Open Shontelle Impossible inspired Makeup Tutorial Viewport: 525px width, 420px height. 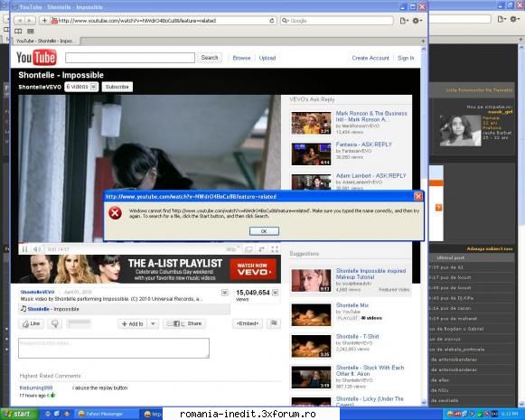[x=370, y=274]
